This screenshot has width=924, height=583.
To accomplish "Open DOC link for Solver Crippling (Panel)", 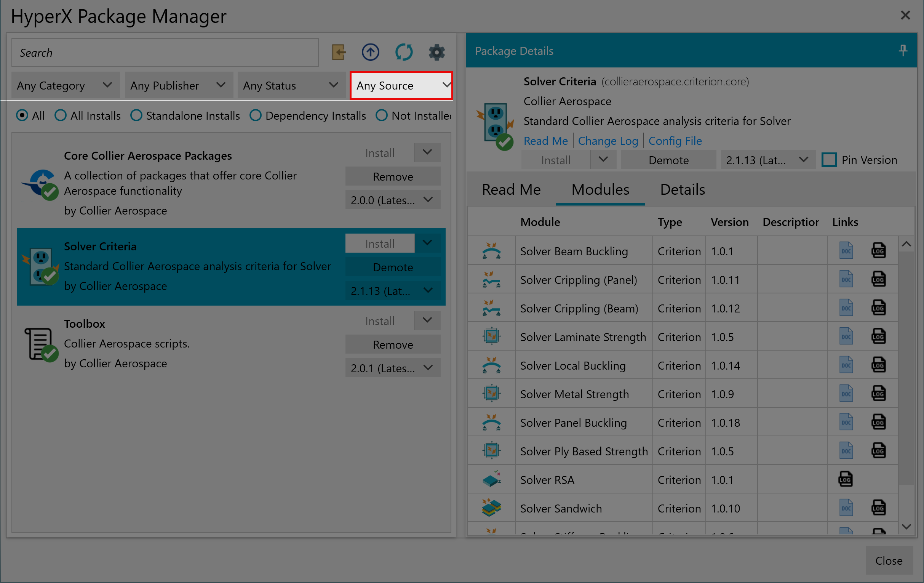I will pyautogui.click(x=846, y=279).
